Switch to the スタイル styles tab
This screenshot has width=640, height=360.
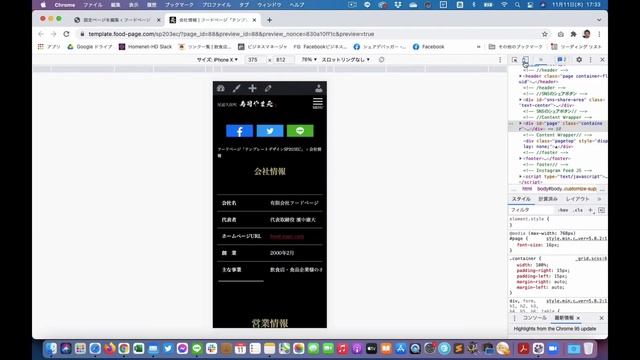point(521,199)
